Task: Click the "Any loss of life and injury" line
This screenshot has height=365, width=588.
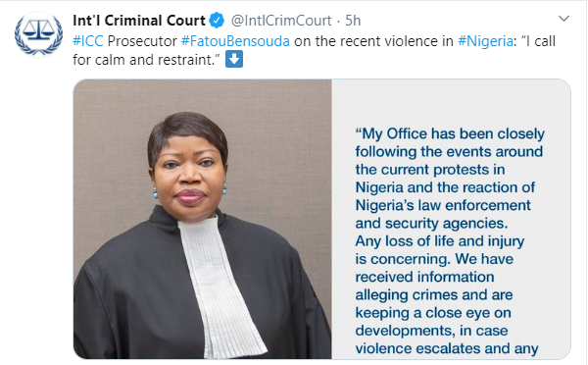Action: click(x=439, y=241)
